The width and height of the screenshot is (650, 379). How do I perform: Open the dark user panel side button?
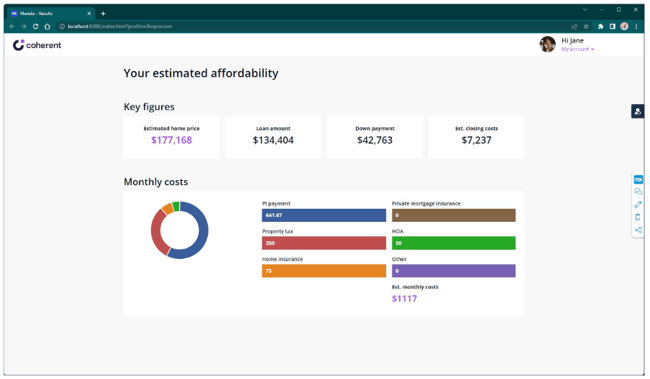tap(638, 111)
